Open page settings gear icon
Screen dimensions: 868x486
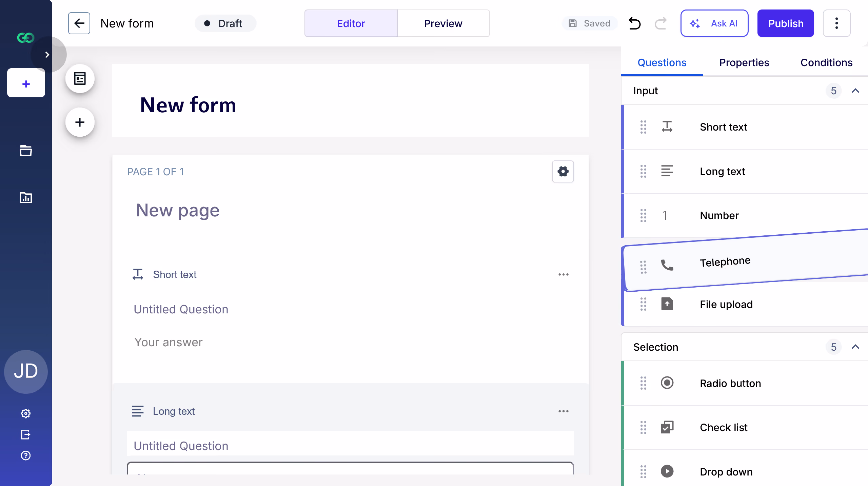563,171
